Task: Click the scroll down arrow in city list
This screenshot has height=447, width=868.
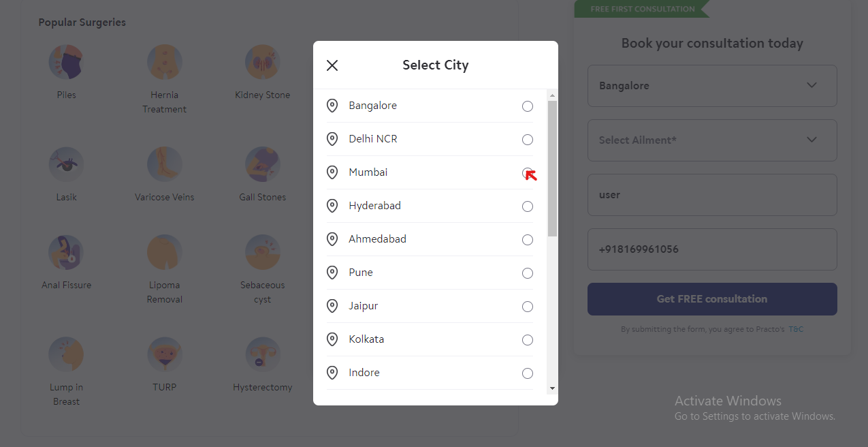Action: 552,388
